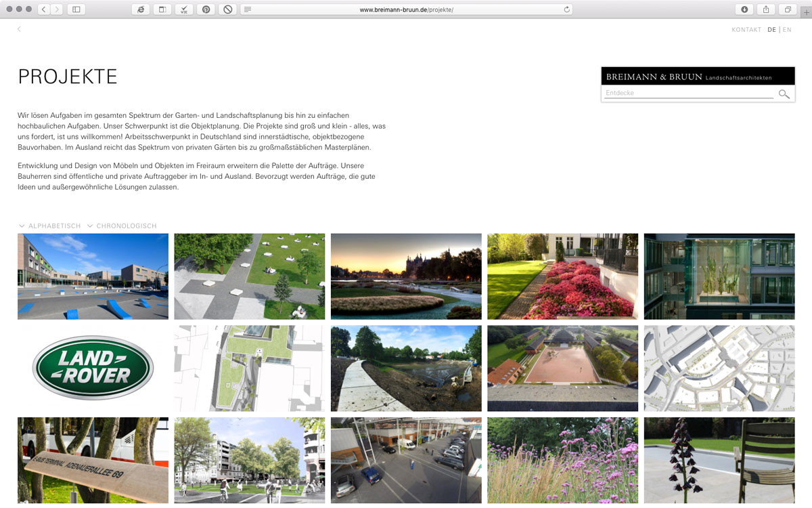Open the parking courtyard aerial photo thumbnail

pyautogui.click(x=406, y=460)
